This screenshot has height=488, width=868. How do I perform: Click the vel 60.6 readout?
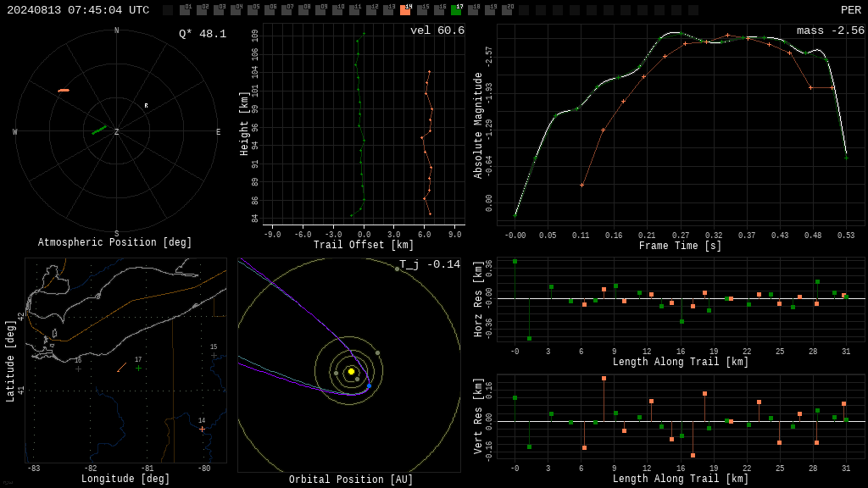(x=437, y=30)
